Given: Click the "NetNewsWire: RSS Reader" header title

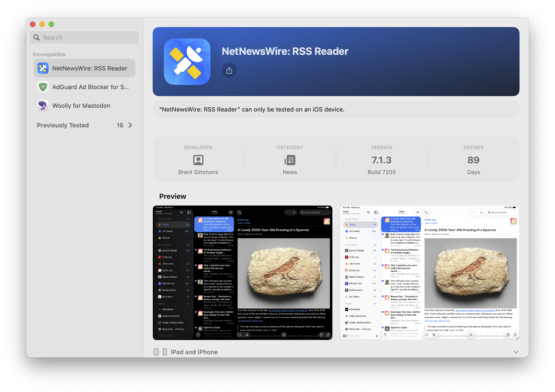Looking at the screenshot, I should [285, 51].
